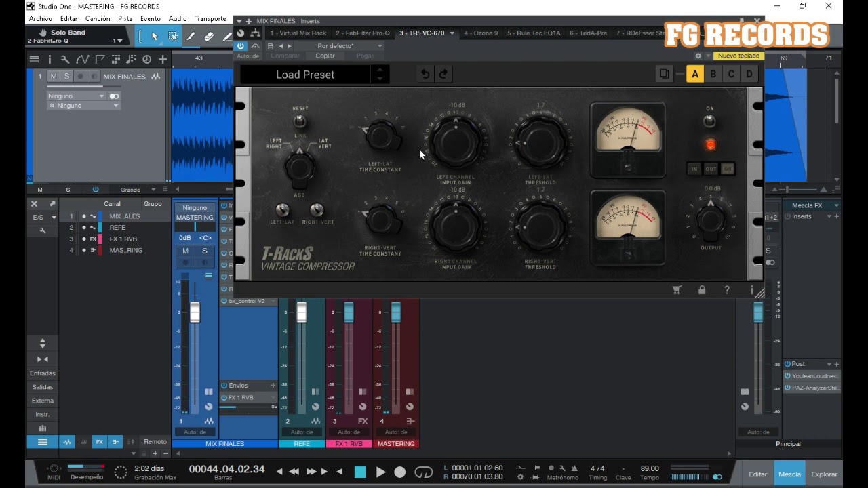The image size is (868, 488).
Task: Switch to the 2 - FabFilter Pro-Q tab
Action: 363,33
